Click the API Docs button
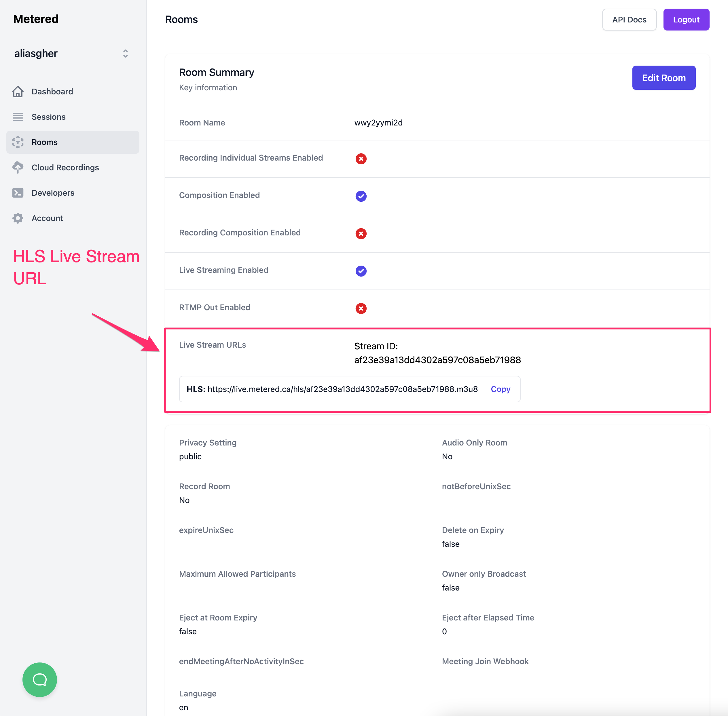Screen dimensions: 728x716 click(x=628, y=18)
